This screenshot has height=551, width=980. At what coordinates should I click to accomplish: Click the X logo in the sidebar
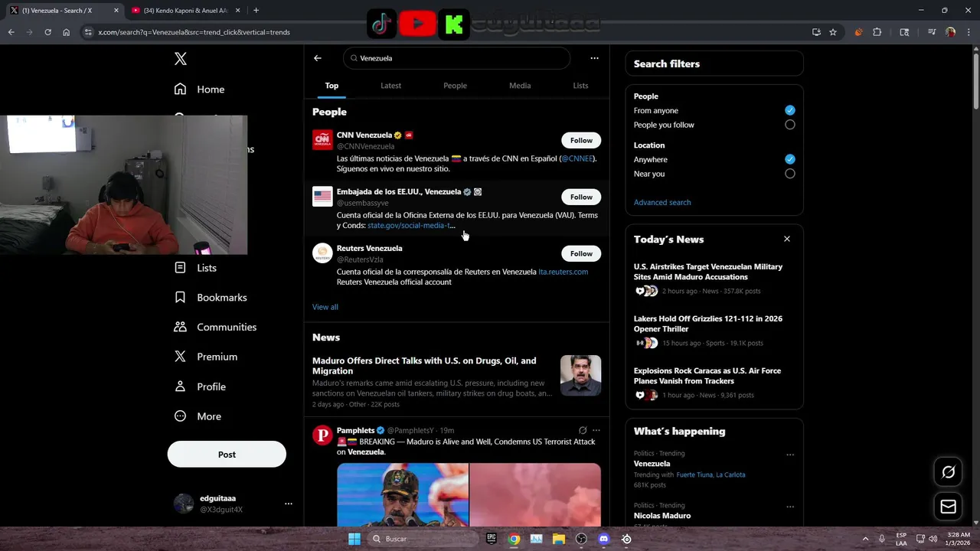pyautogui.click(x=181, y=59)
